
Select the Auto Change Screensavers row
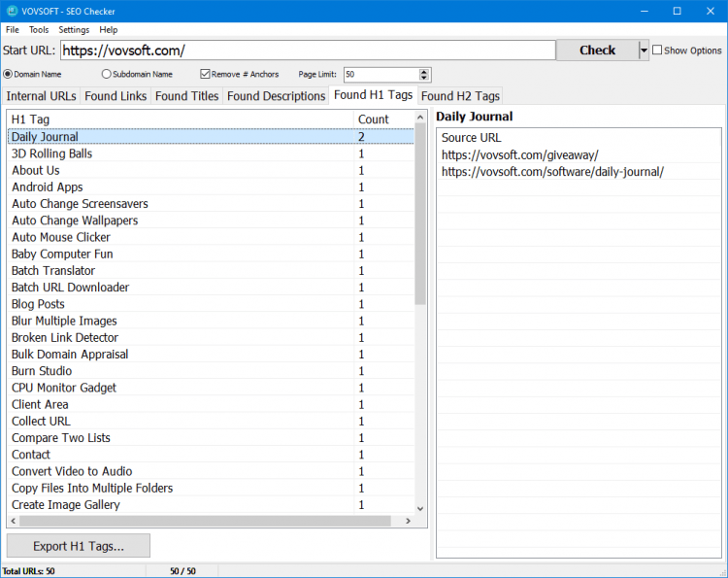211,203
